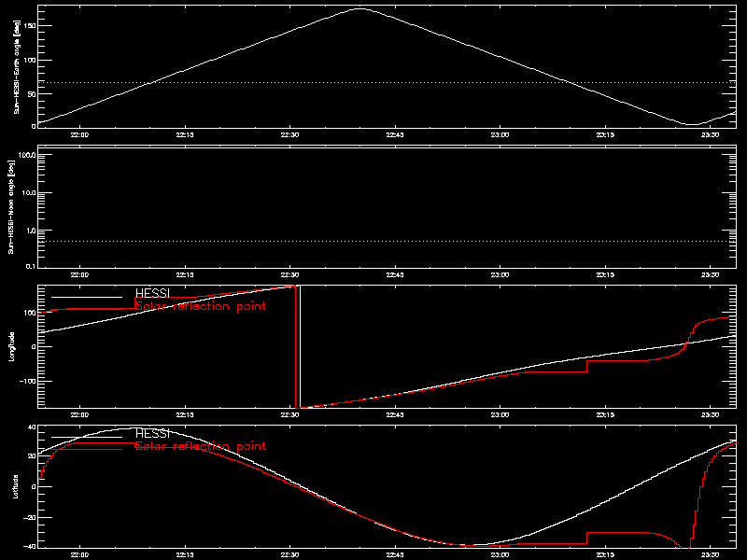Click 23:15 tick under Sun-HESSI-Earth angle plot
The image size is (747, 560).
605,135
